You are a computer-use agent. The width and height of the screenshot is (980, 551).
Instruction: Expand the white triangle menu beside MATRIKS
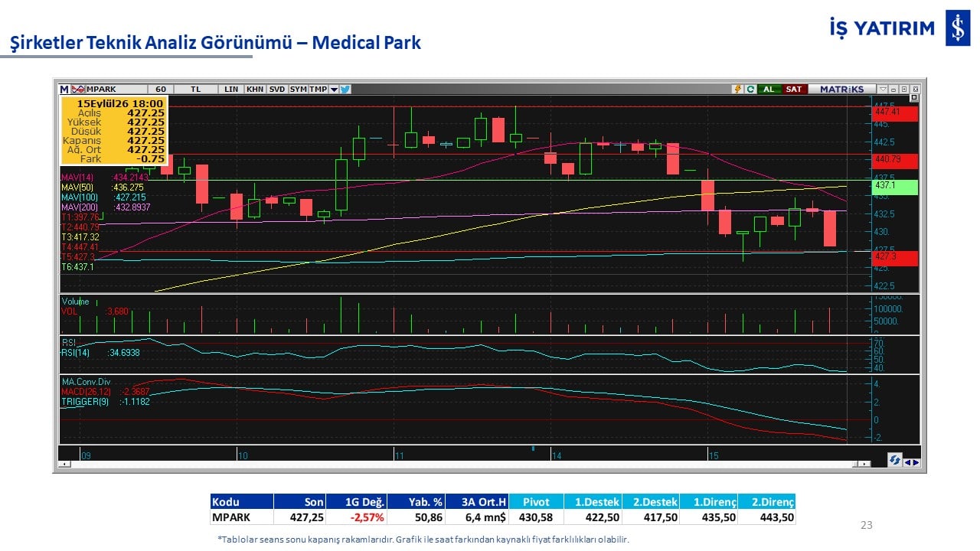coord(883,89)
